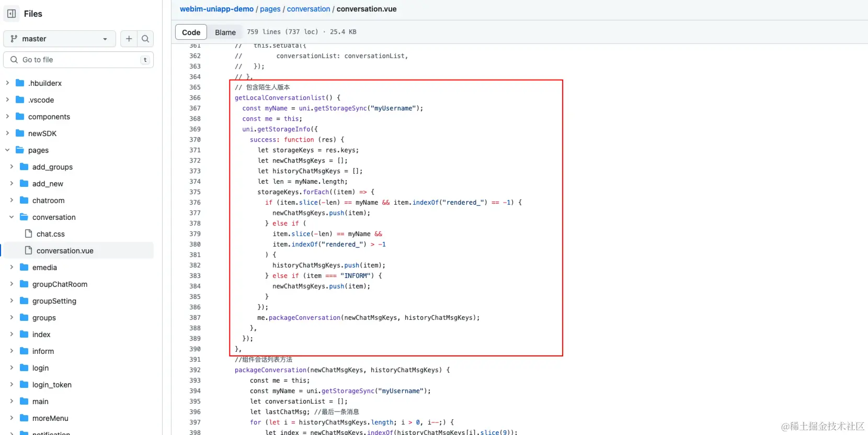868x435 pixels.
Task: Click line number 387
Action: (195, 318)
